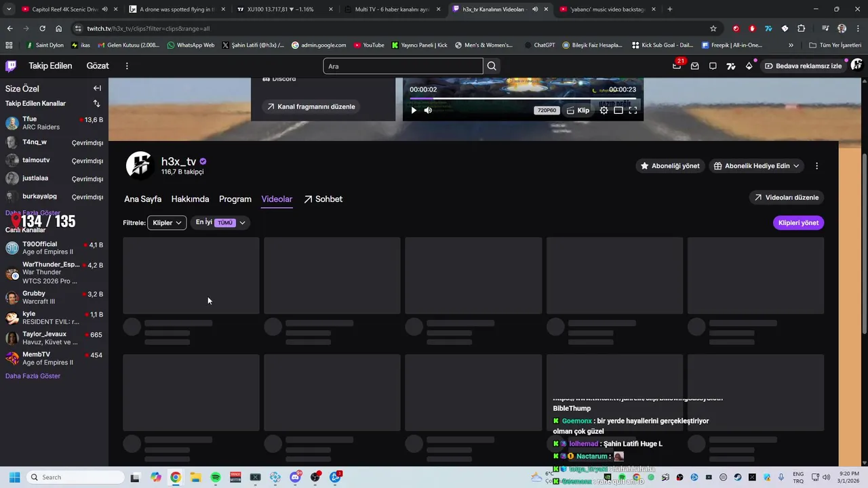868x488 pixels.
Task: Bookmark this page with star icon
Action: (713, 28)
